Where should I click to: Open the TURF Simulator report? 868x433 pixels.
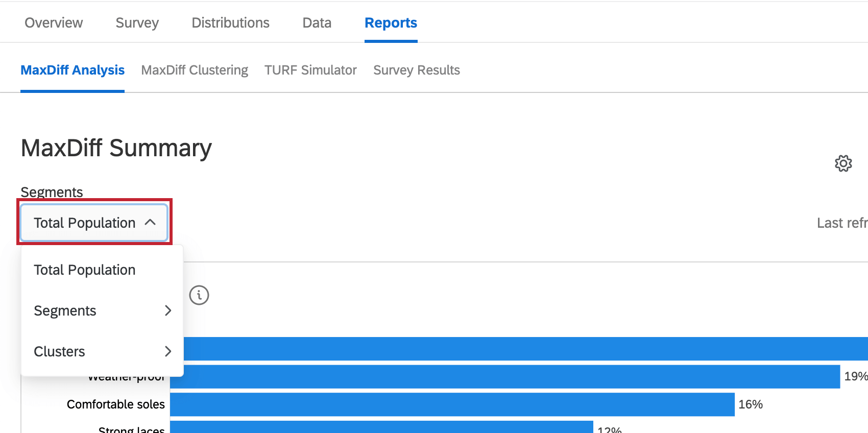(310, 70)
